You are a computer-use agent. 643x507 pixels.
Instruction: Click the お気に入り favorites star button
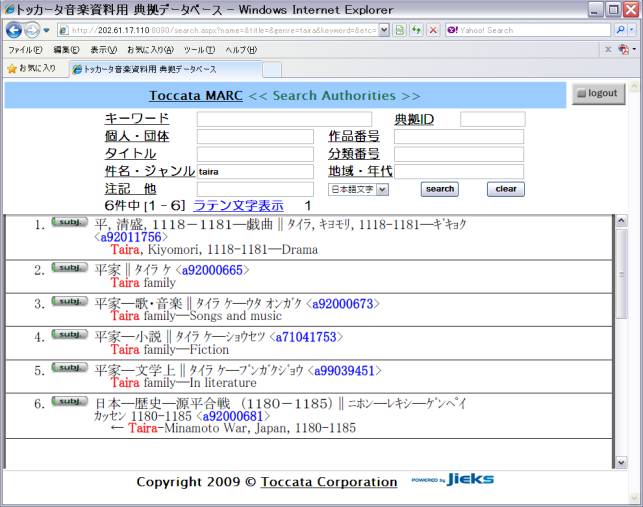[x=31, y=68]
